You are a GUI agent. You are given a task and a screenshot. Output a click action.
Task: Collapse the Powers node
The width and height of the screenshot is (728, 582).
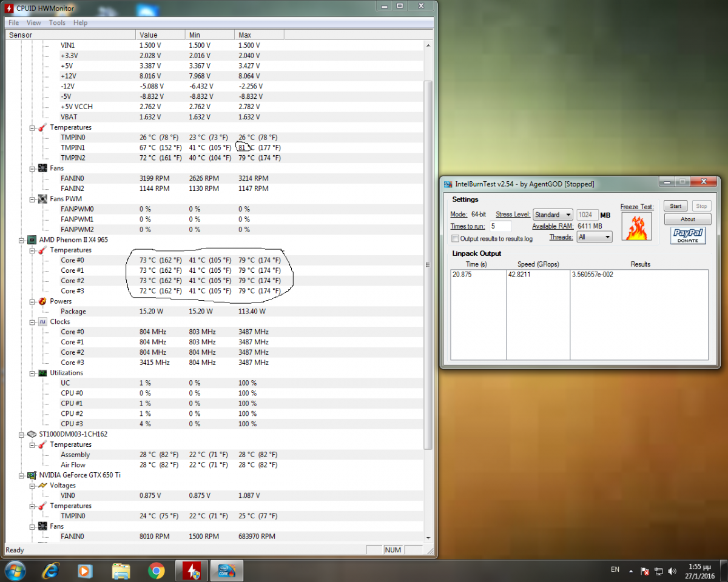tap(33, 301)
